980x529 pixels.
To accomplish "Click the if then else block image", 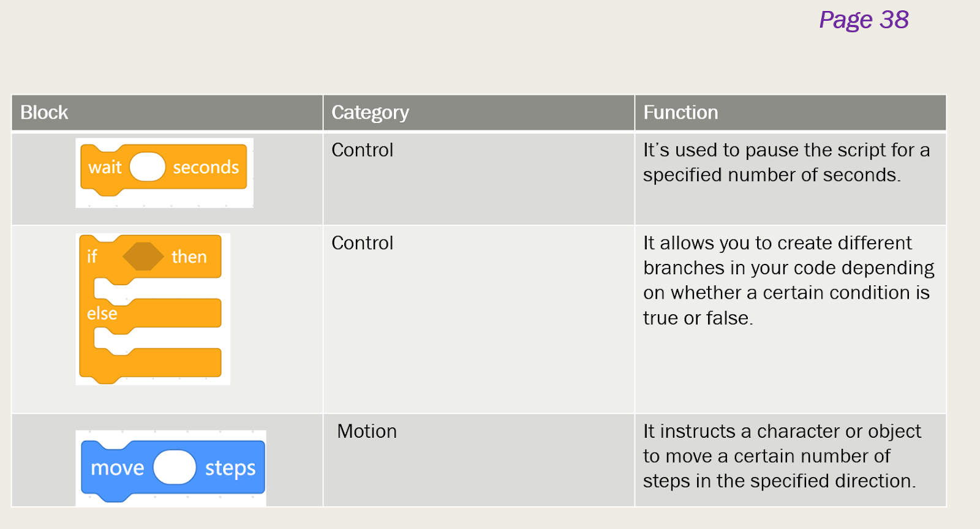I will point(153,309).
